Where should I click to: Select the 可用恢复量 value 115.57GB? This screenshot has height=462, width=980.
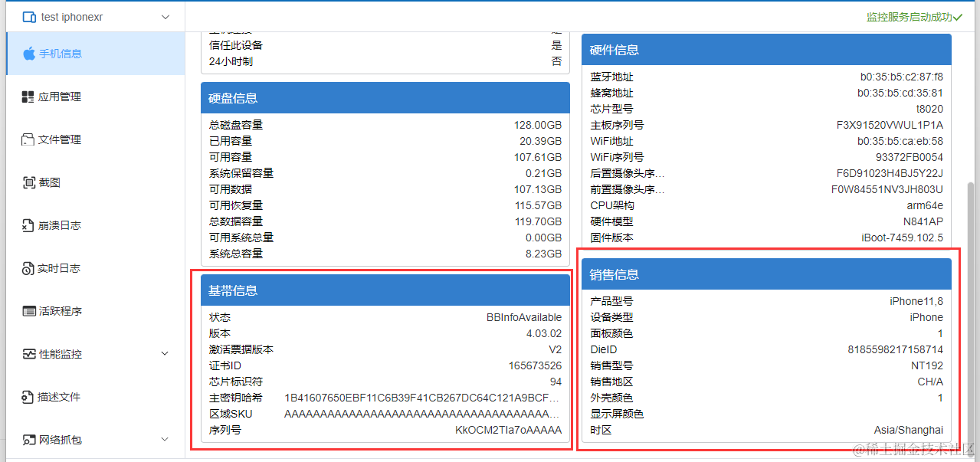(538, 205)
